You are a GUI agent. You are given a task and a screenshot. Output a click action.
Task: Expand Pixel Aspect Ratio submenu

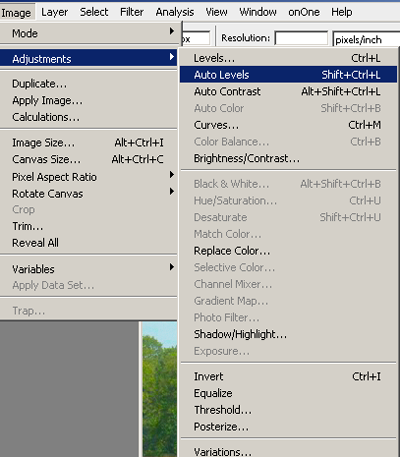[x=89, y=177]
